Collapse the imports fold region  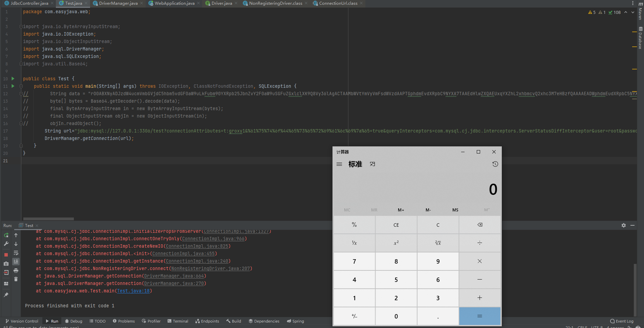[x=21, y=26]
